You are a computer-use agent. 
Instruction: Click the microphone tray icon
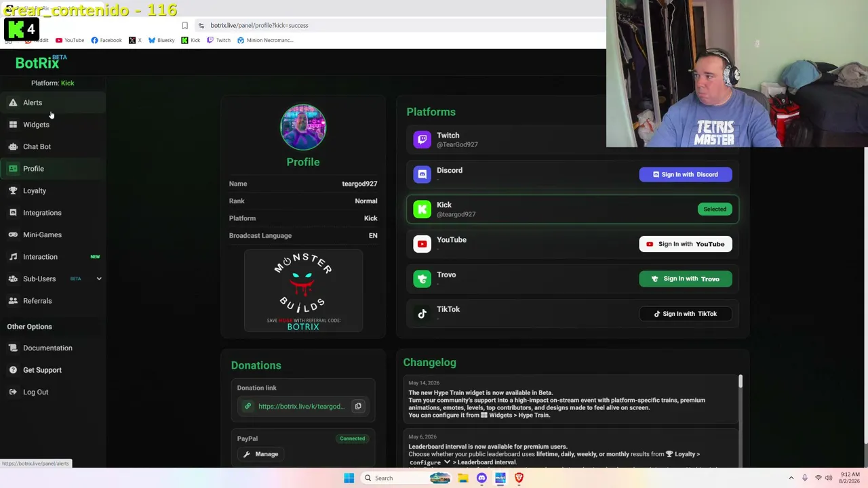pos(805,478)
